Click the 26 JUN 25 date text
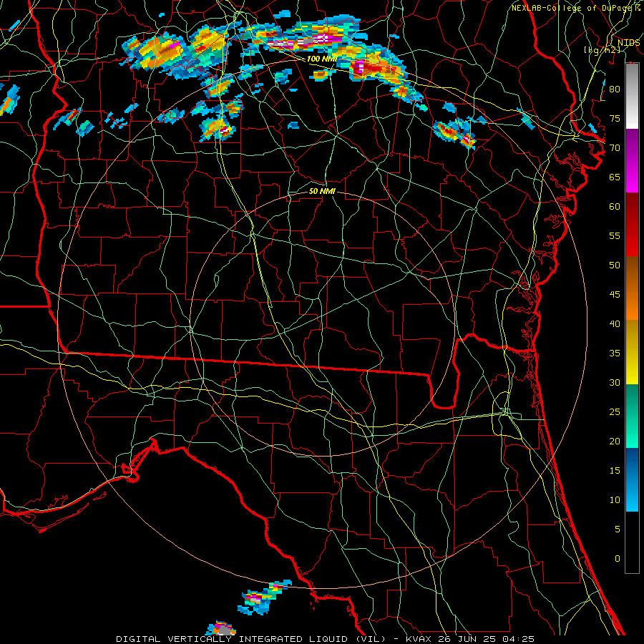 click(467, 639)
